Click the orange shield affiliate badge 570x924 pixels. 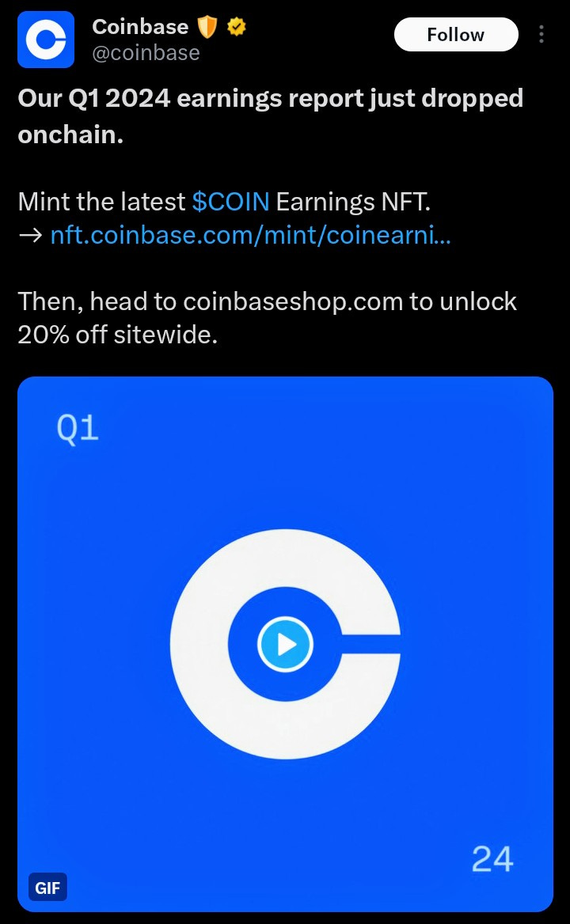[207, 27]
